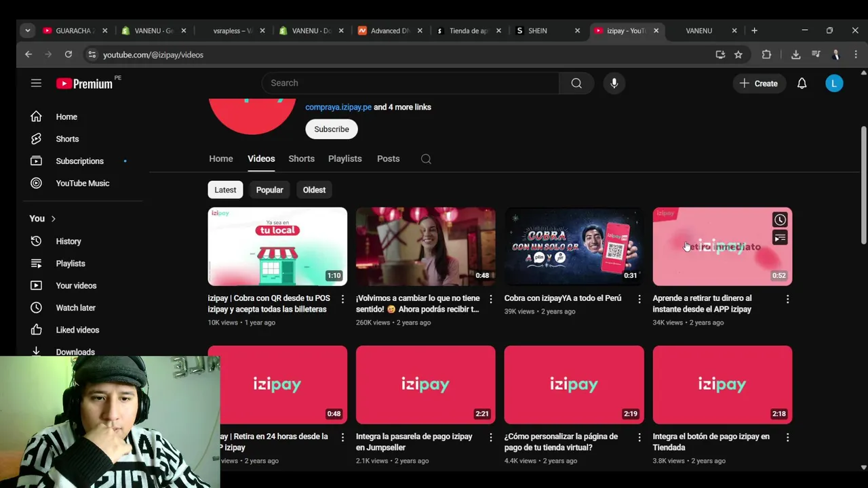Click the YouTube Premium logo

(x=85, y=83)
